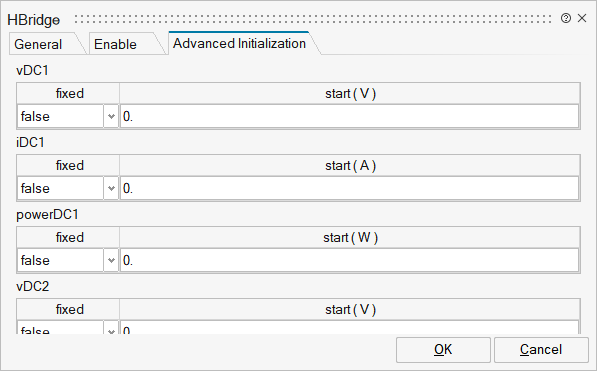The image size is (597, 371).
Task: Select the powerDC1 fixed false value
Action: pyautogui.click(x=61, y=260)
